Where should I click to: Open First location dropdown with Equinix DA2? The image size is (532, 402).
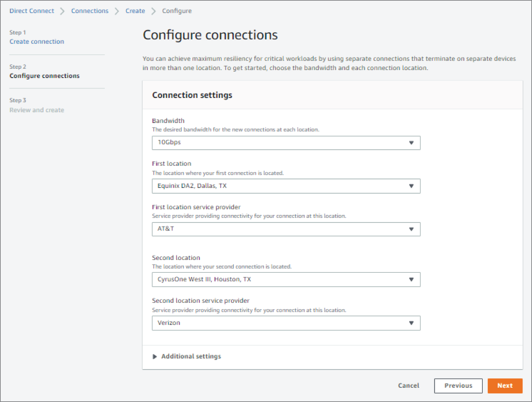tap(286, 186)
